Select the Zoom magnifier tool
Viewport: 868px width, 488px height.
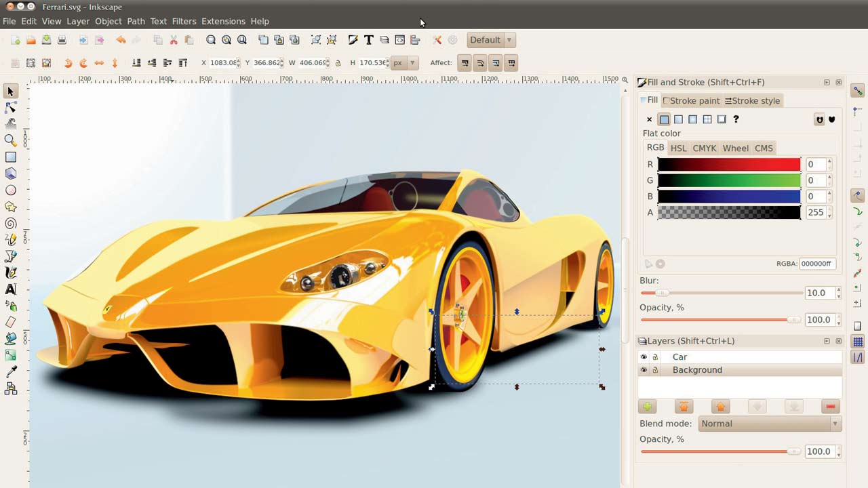click(11, 141)
